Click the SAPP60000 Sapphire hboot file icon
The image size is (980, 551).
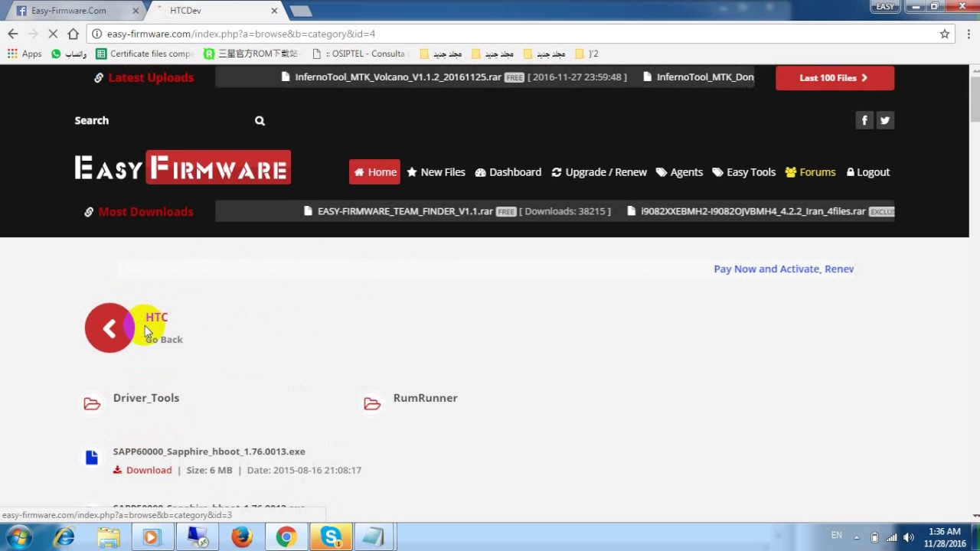pos(92,458)
